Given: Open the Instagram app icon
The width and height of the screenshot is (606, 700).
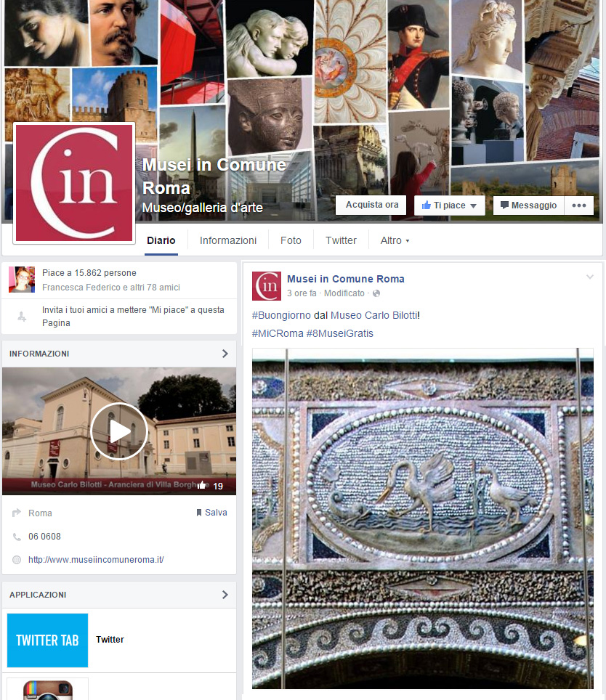Looking at the screenshot, I should pyautogui.click(x=48, y=690).
